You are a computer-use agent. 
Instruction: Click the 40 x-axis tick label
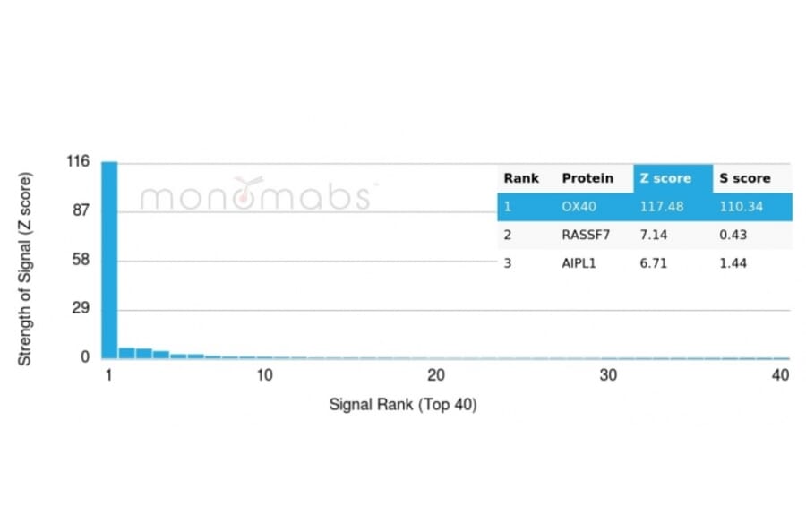(x=781, y=375)
